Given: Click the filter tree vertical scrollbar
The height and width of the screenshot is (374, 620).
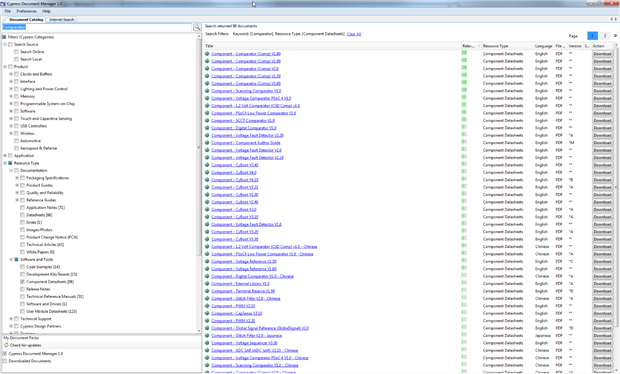Looking at the screenshot, I should coord(199,184).
